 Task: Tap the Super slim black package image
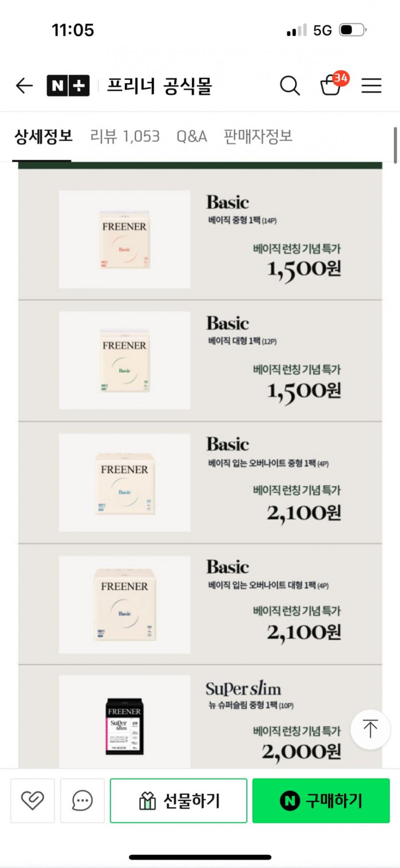coord(125,725)
